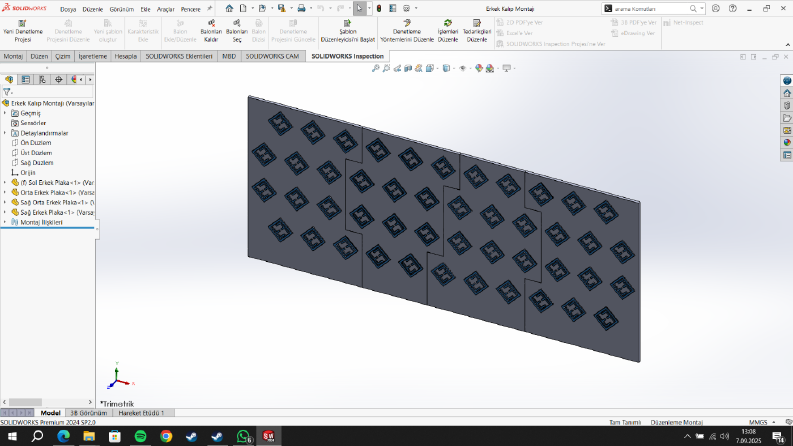The height and width of the screenshot is (446, 793).
Task: Open the Display Style dropdown arrow
Action: tap(454, 68)
